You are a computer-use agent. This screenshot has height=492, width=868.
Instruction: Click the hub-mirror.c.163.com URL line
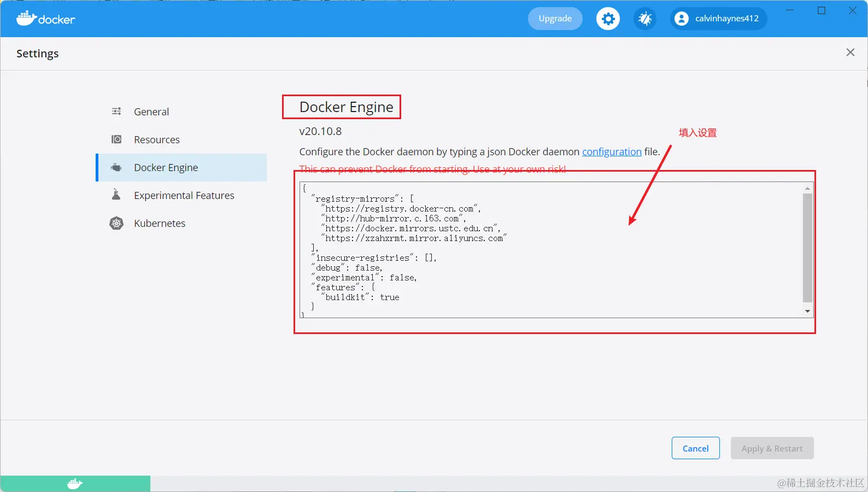394,219
